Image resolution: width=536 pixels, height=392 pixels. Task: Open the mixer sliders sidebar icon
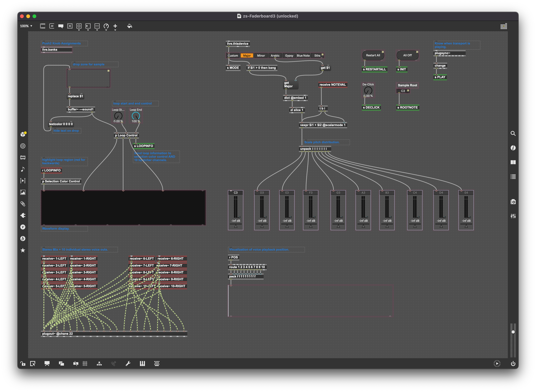513,216
